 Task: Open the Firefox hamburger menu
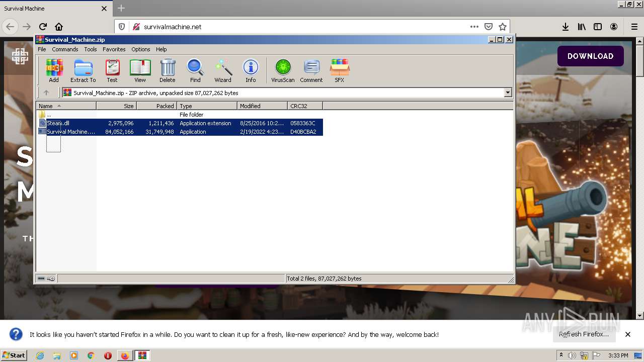pos(634,27)
